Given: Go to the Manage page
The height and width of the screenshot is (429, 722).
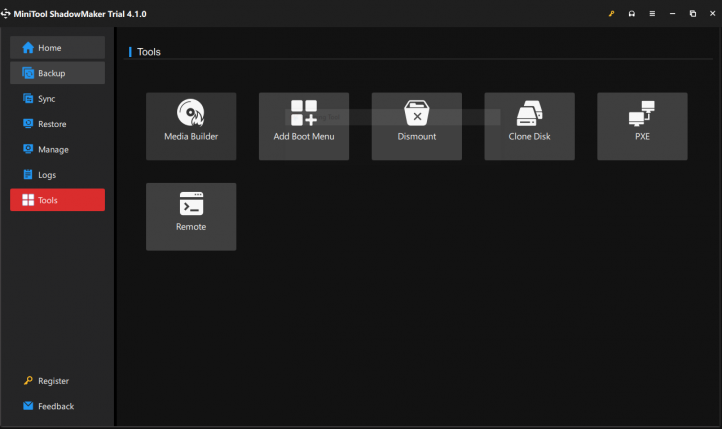Looking at the screenshot, I should click(58, 149).
